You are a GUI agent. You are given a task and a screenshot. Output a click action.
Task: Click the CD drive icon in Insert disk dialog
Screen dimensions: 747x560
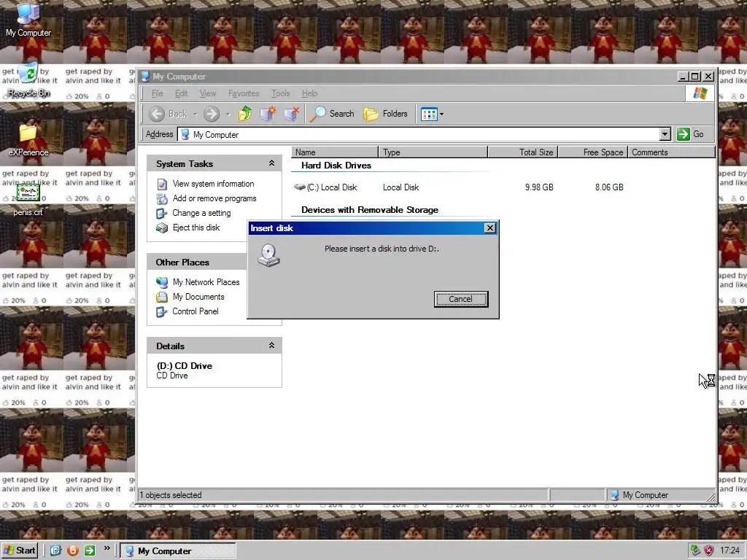click(268, 255)
